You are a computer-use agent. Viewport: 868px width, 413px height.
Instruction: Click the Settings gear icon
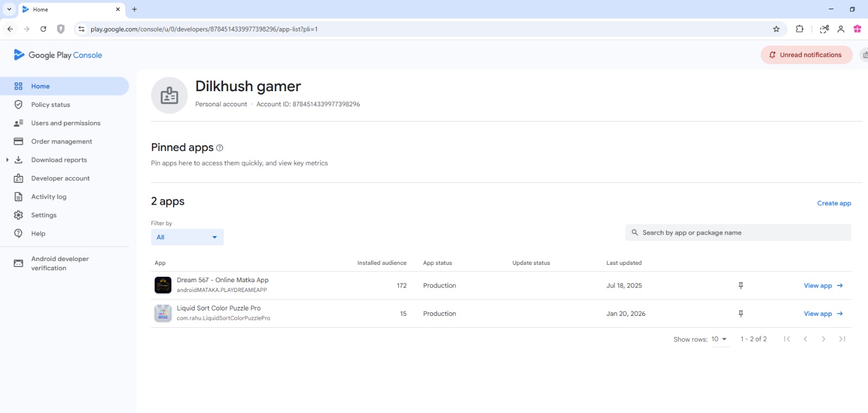tap(18, 215)
